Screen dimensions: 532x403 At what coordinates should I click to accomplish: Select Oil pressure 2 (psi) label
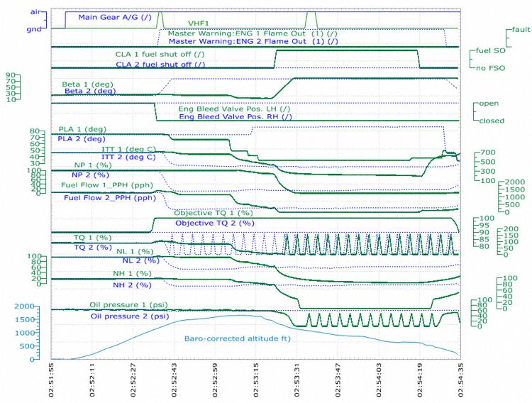pos(130,316)
